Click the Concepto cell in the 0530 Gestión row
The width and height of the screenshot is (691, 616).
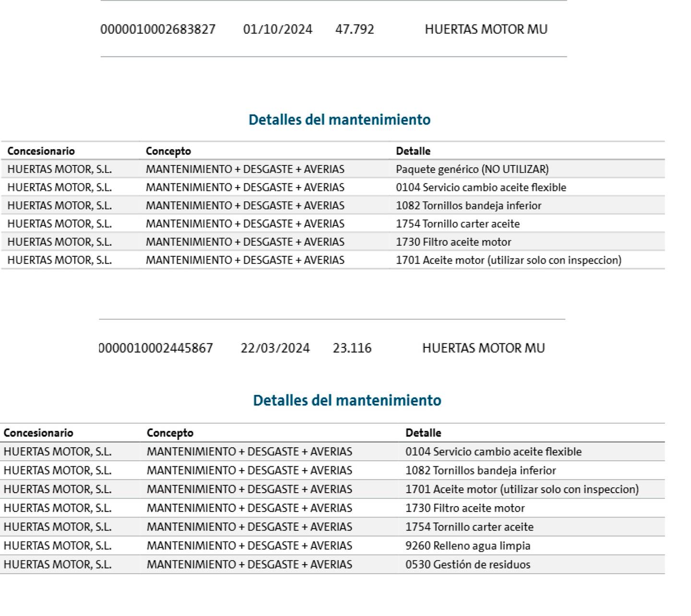[250, 565]
